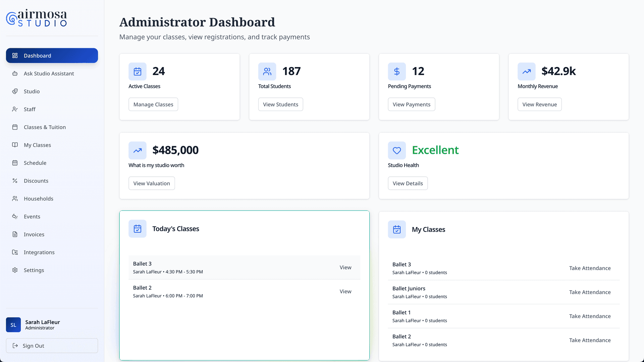Click the calendar icon on Today's Classes card
The image size is (644, 362).
tap(137, 229)
